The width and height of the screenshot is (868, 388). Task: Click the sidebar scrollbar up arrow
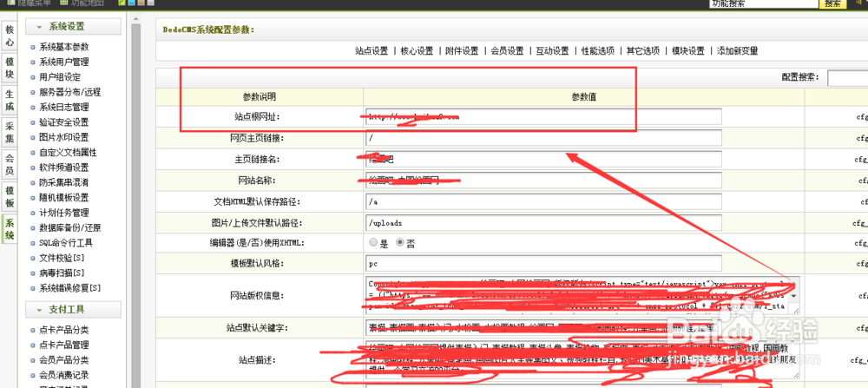(x=135, y=19)
